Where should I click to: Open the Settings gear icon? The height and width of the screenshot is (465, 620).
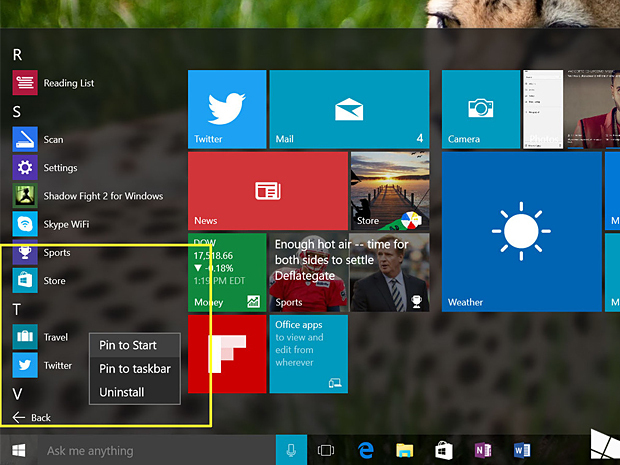[x=25, y=168]
